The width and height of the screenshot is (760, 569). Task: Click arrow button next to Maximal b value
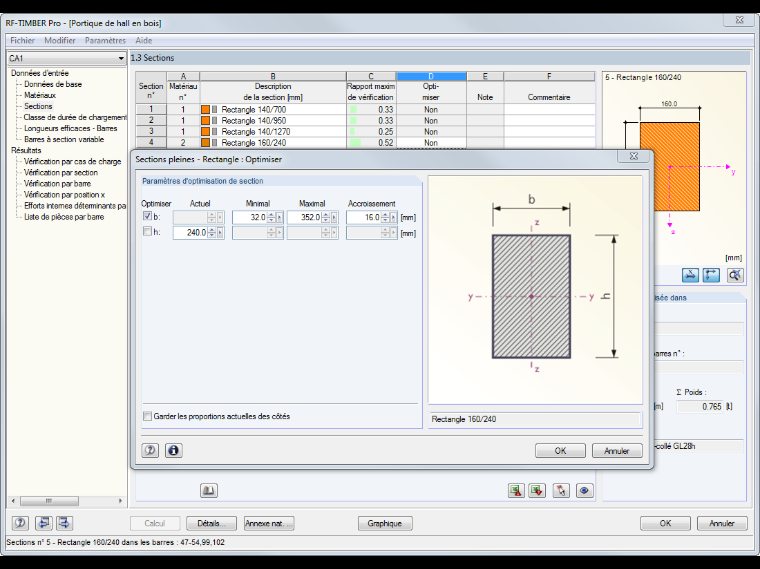pyautogui.click(x=334, y=217)
